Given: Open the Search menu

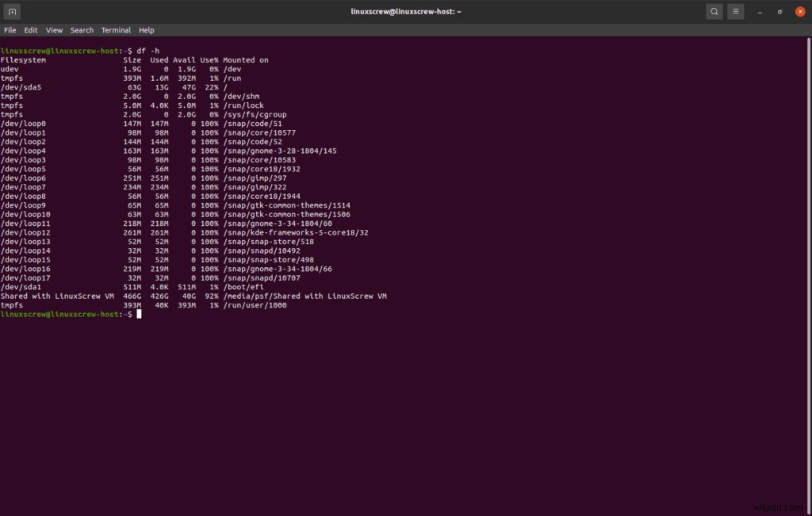Looking at the screenshot, I should tap(82, 29).
